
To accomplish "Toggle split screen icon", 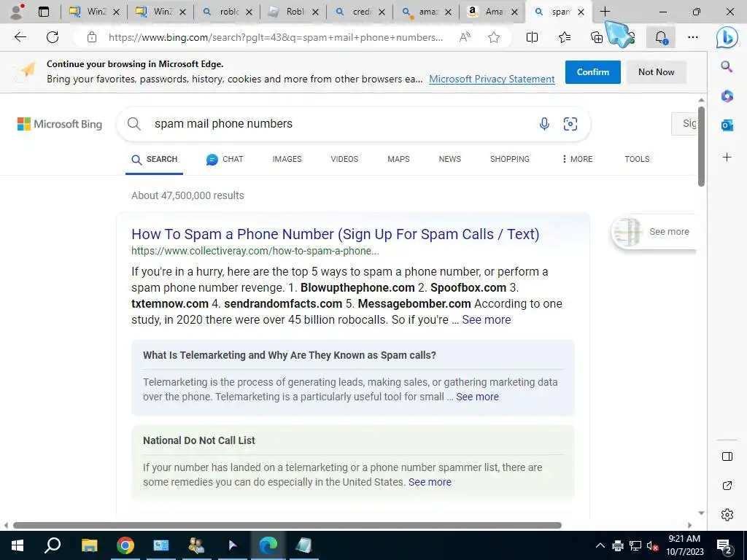I will [532, 37].
